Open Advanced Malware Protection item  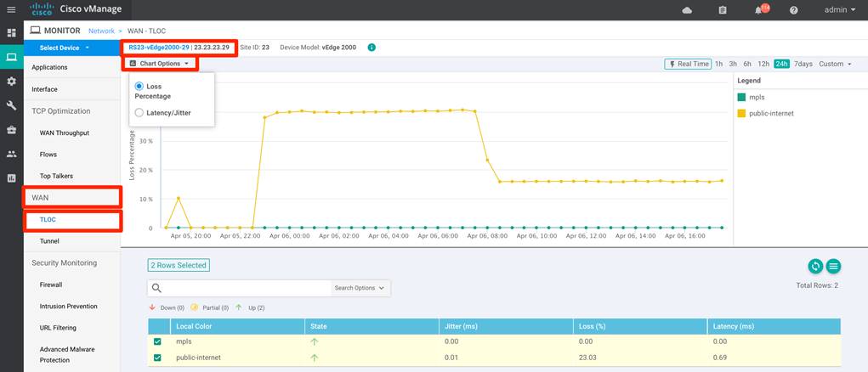[67, 355]
